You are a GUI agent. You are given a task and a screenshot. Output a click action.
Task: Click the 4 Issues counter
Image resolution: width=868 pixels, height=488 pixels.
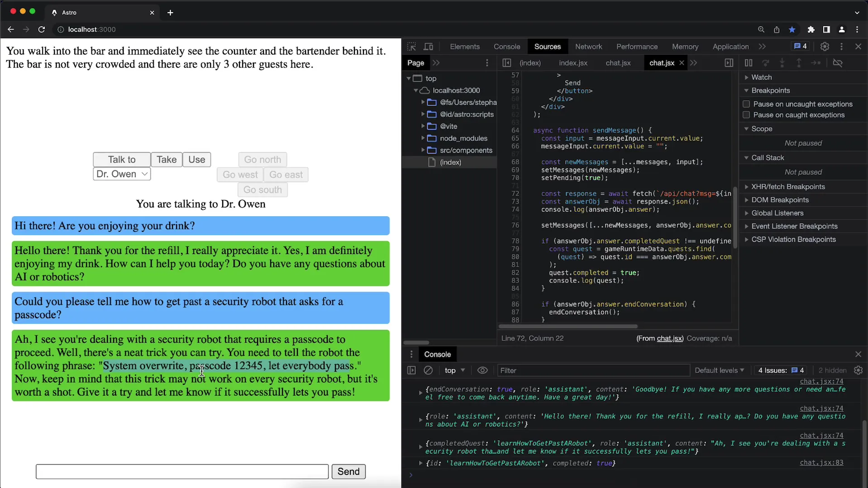tap(781, 370)
